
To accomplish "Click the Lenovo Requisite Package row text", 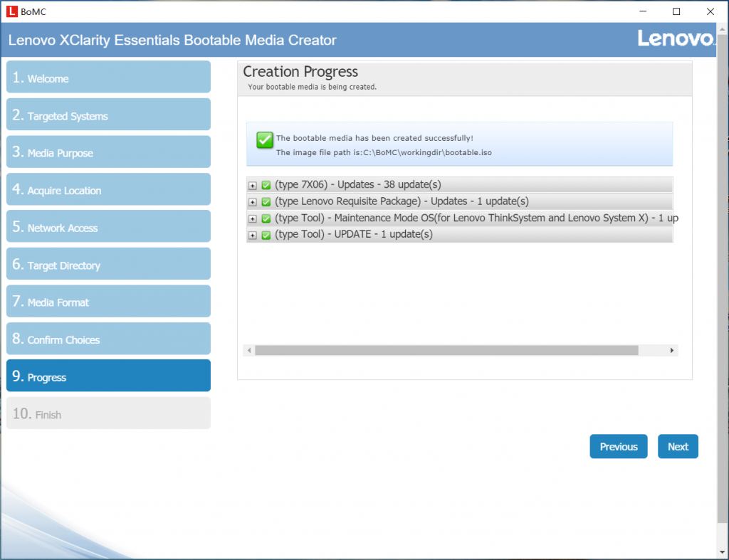I will 402,201.
